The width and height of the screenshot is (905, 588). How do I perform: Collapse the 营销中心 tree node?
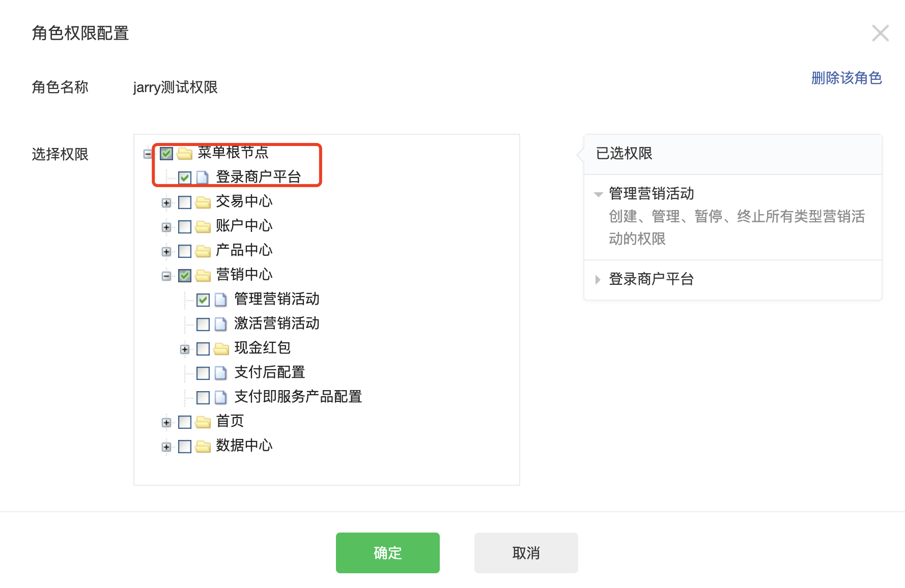166,276
